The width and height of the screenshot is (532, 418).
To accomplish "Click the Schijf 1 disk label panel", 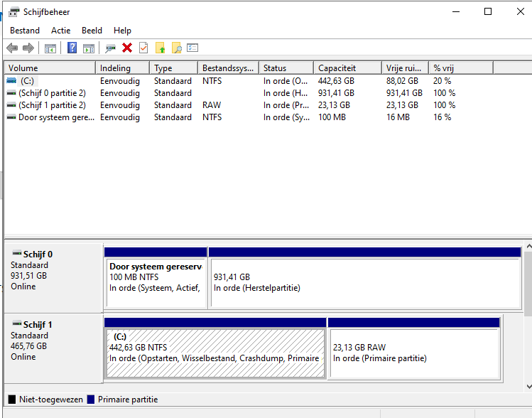I will point(53,348).
